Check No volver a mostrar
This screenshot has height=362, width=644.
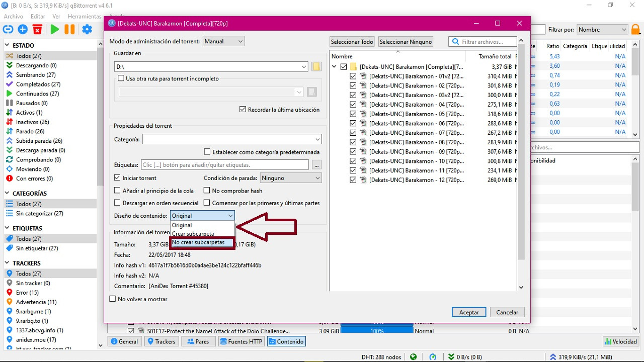pyautogui.click(x=113, y=299)
